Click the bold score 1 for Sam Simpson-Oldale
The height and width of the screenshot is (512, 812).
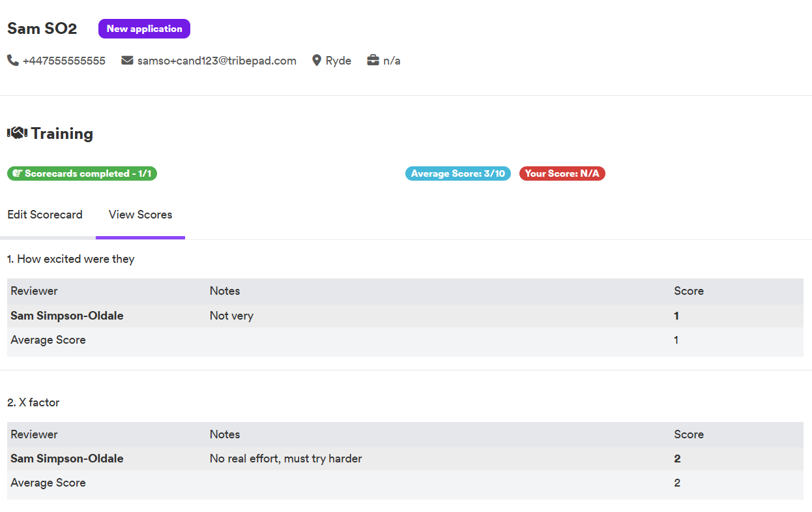(676, 316)
